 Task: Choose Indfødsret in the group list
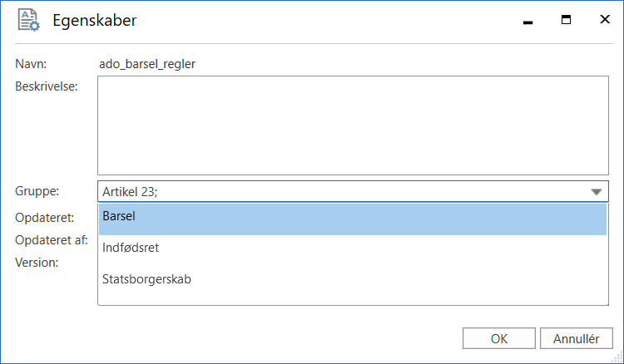point(352,248)
